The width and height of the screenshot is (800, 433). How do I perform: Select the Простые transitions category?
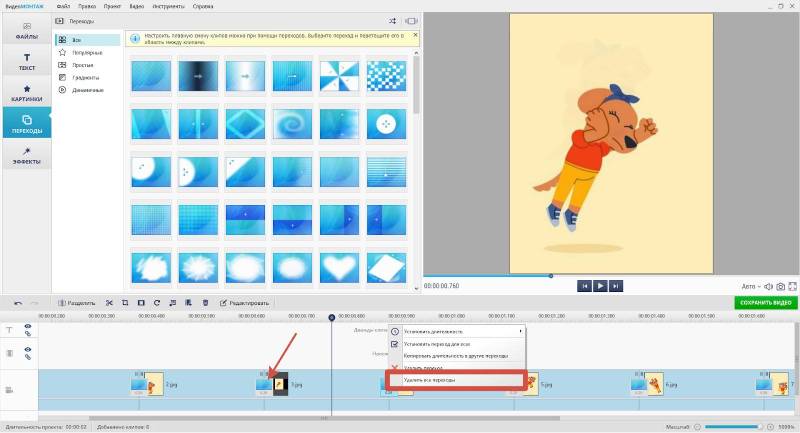pos(88,65)
